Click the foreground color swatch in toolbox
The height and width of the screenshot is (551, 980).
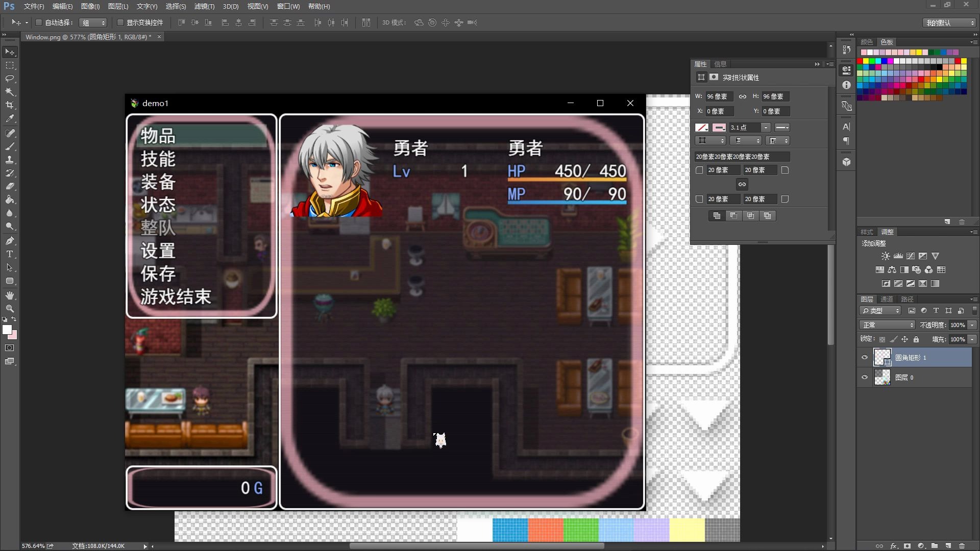[7, 330]
